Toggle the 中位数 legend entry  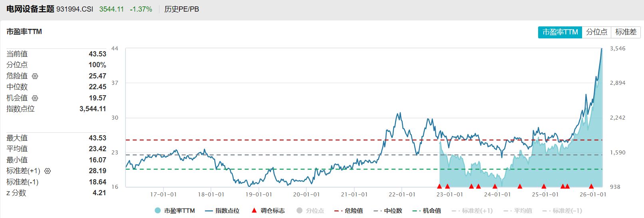[x=388, y=211]
